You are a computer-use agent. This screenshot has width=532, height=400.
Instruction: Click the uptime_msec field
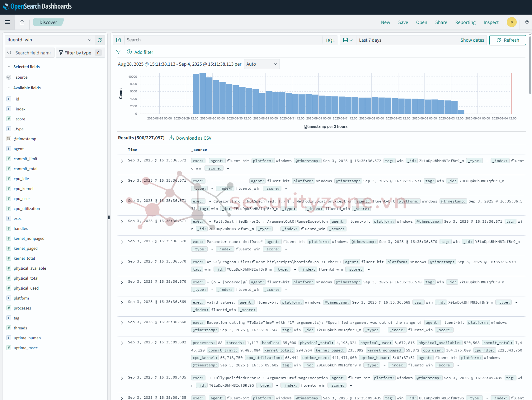click(x=26, y=348)
